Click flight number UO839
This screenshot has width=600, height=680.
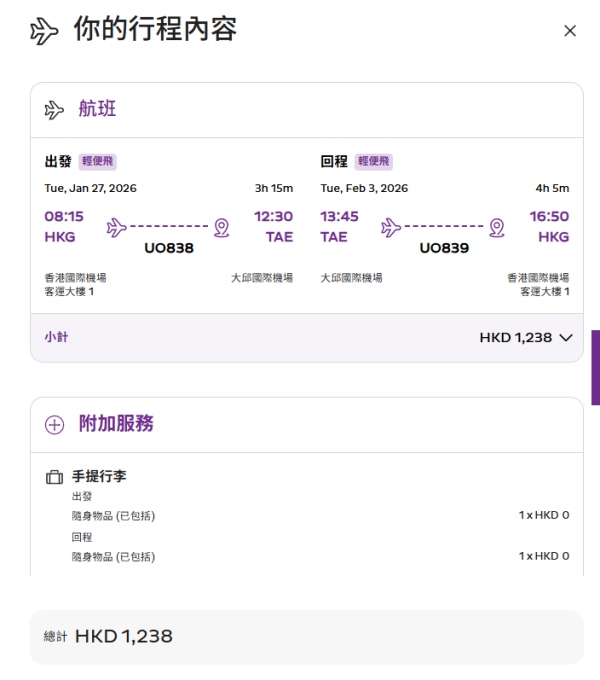[x=444, y=248]
